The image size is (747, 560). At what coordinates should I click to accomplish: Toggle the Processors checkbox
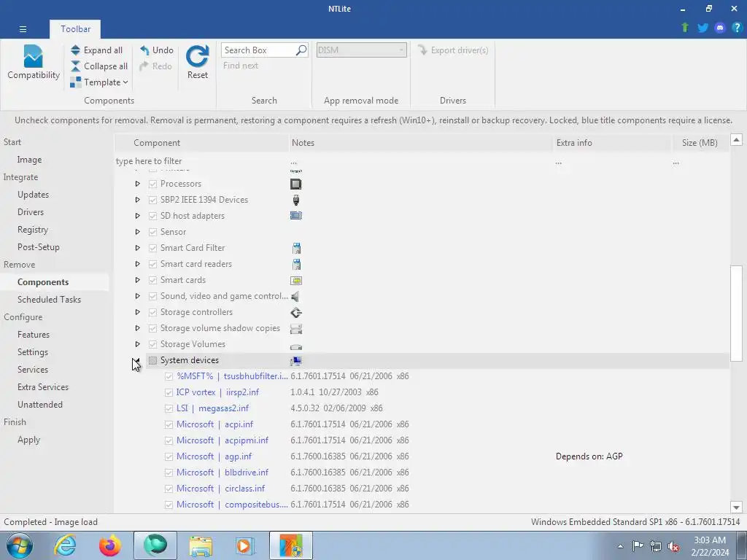(152, 184)
